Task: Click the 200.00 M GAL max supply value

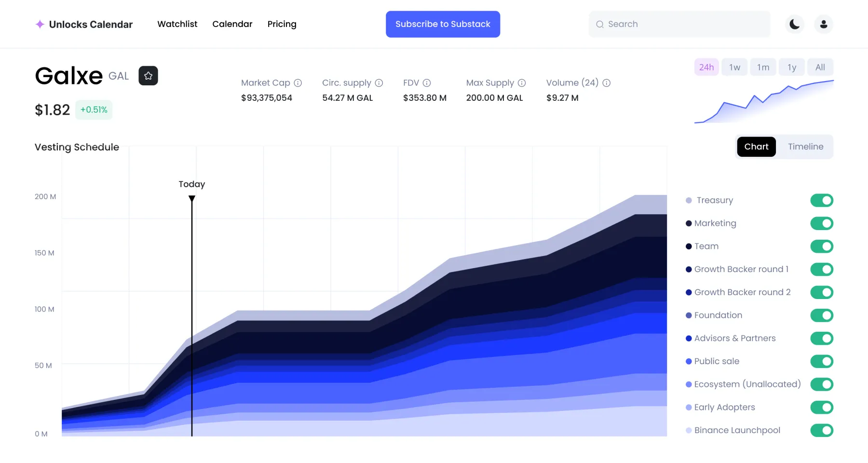Action: (495, 98)
